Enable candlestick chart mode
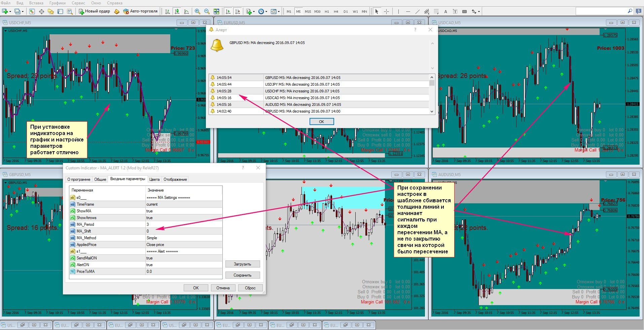The image size is (644, 330). point(177,11)
